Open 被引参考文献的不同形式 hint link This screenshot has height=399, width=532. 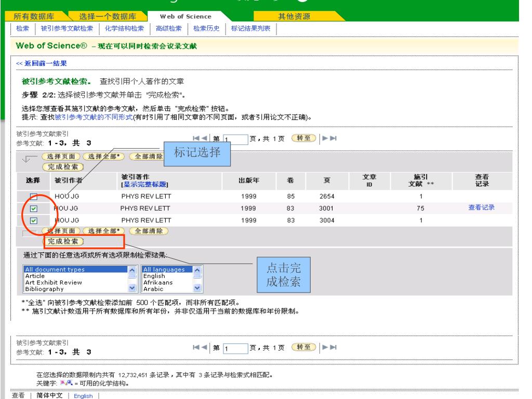pyautogui.click(x=94, y=117)
